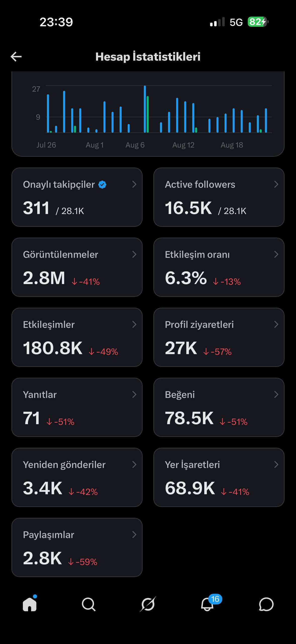The width and height of the screenshot is (296, 644).
Task: Open the Beğeni 78.5K card
Action: (219, 407)
